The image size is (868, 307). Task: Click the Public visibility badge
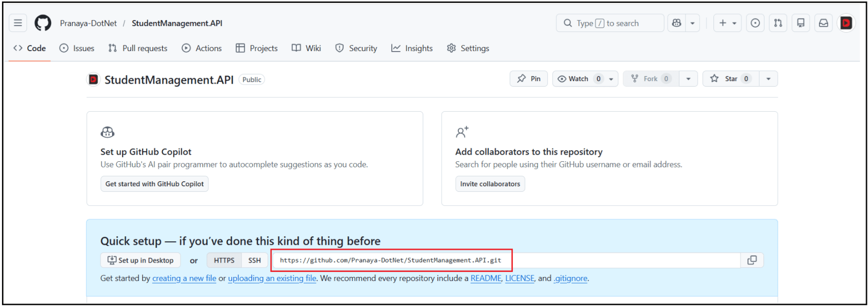pos(252,80)
